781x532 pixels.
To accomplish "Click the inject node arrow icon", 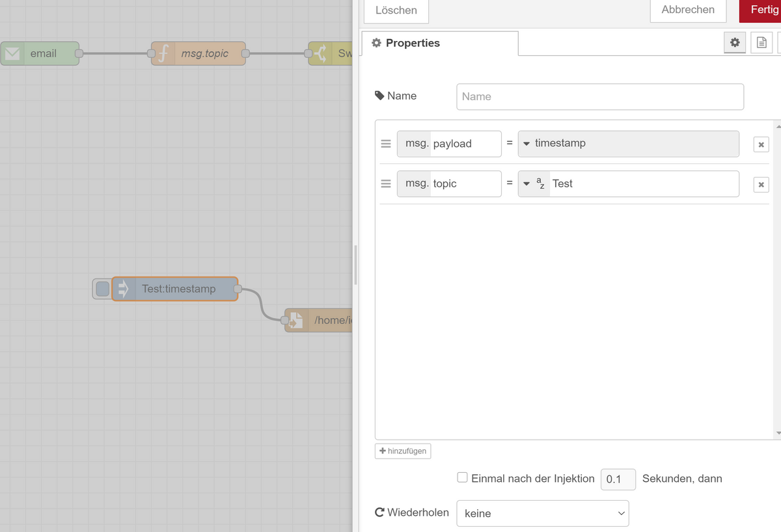I will tap(123, 289).
